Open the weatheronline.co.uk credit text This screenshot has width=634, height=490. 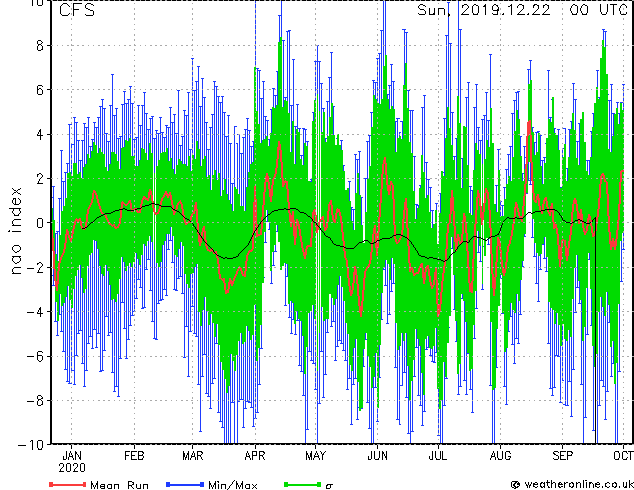[x=572, y=484]
